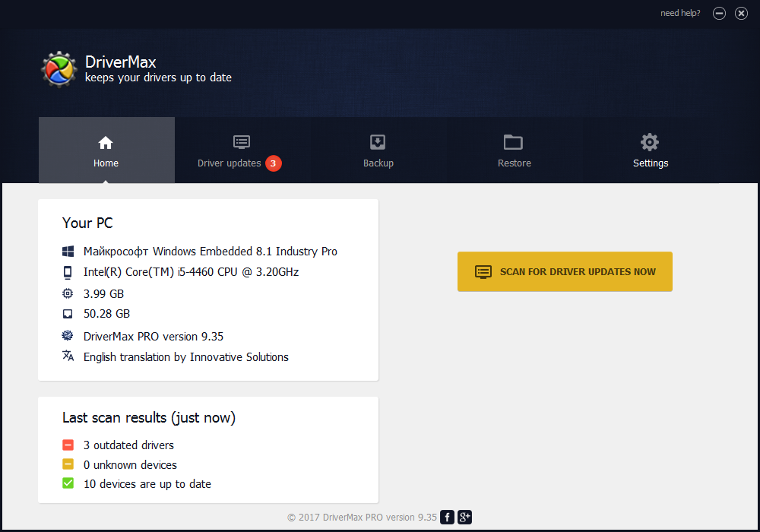Click the 2017 DriverMax PRO copyright footer text
760x532 pixels.
[362, 518]
